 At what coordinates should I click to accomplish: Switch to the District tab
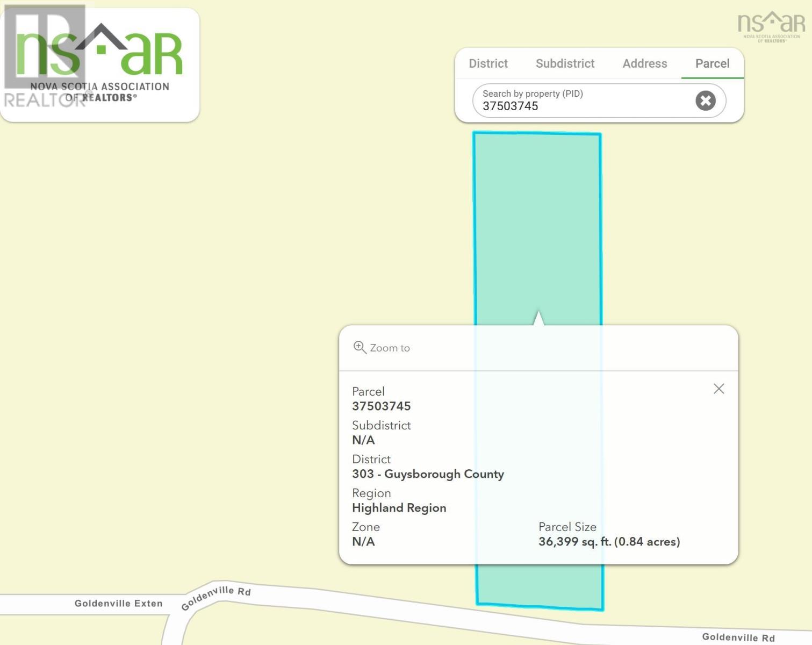[488, 63]
